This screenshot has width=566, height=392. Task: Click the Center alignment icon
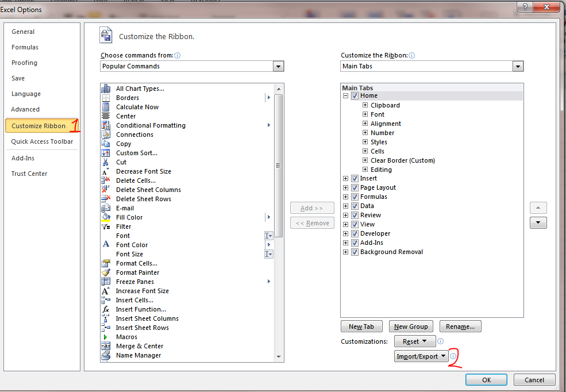click(x=106, y=116)
